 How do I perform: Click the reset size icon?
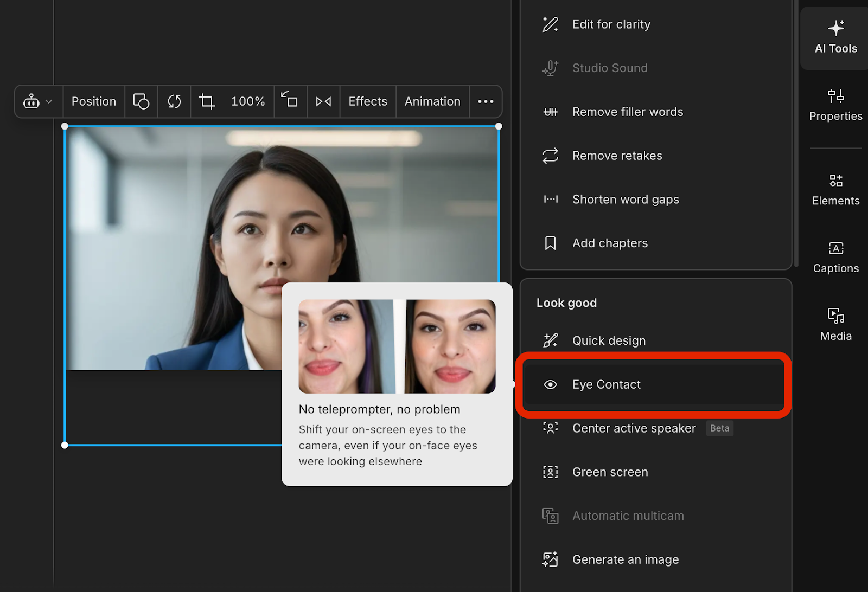click(290, 100)
